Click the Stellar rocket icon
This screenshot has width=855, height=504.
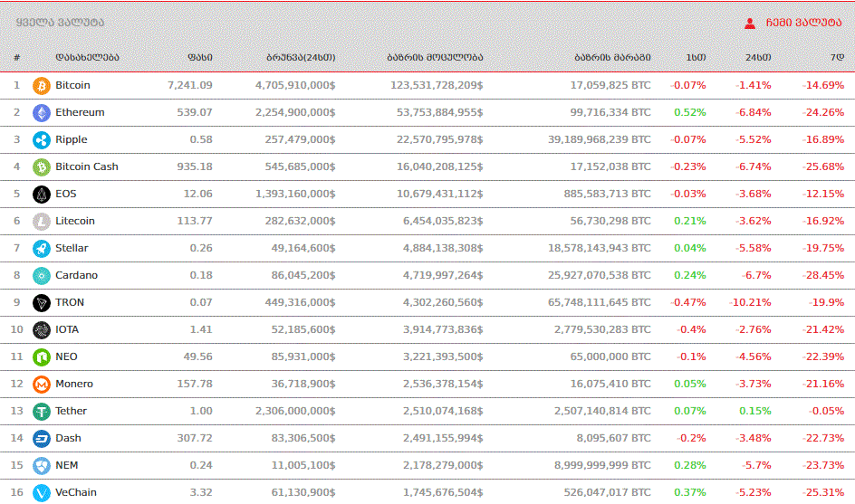pos(41,249)
